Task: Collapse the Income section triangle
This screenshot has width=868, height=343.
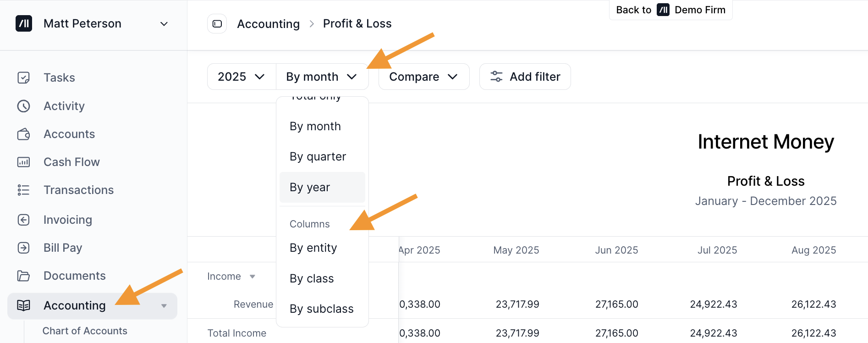Action: (x=252, y=277)
